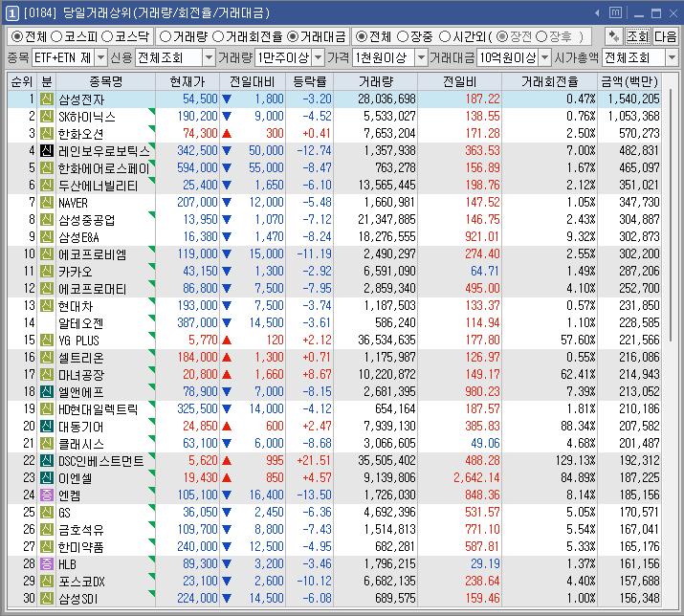Screen dimensions: 684x616
Task: Click volume 36,534,635 of VG PLUS
Action: [x=386, y=340]
